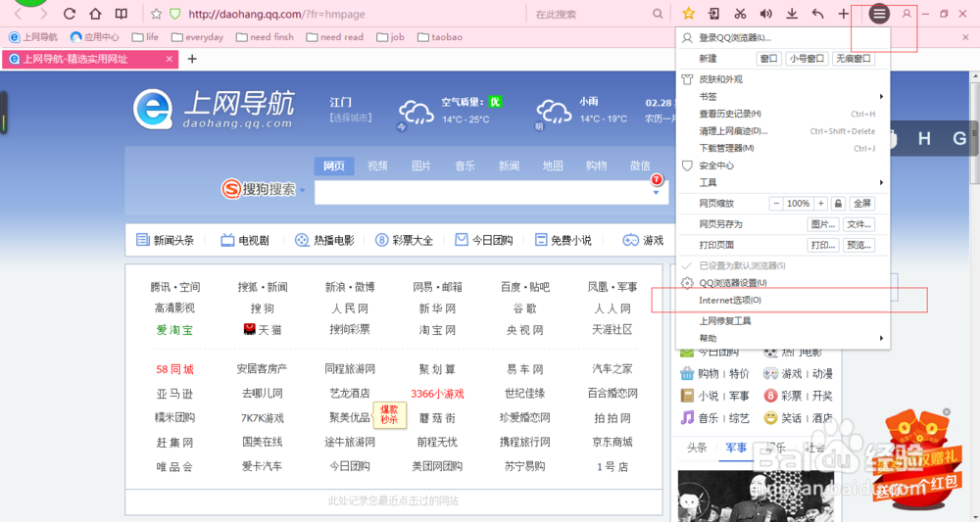Decrease page zoom with minus button
Screen dimensions: 980x522
pos(776,204)
